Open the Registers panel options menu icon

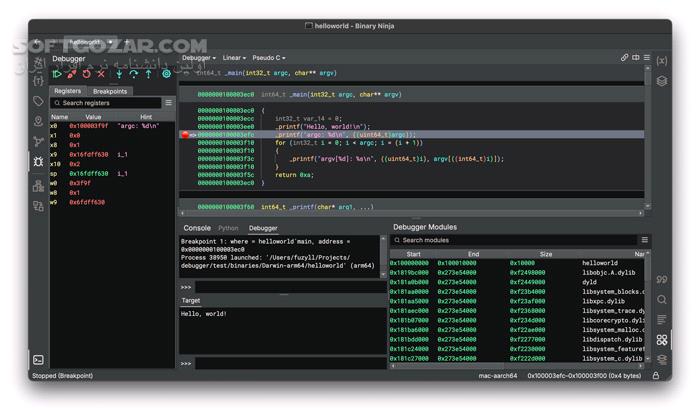click(x=169, y=103)
